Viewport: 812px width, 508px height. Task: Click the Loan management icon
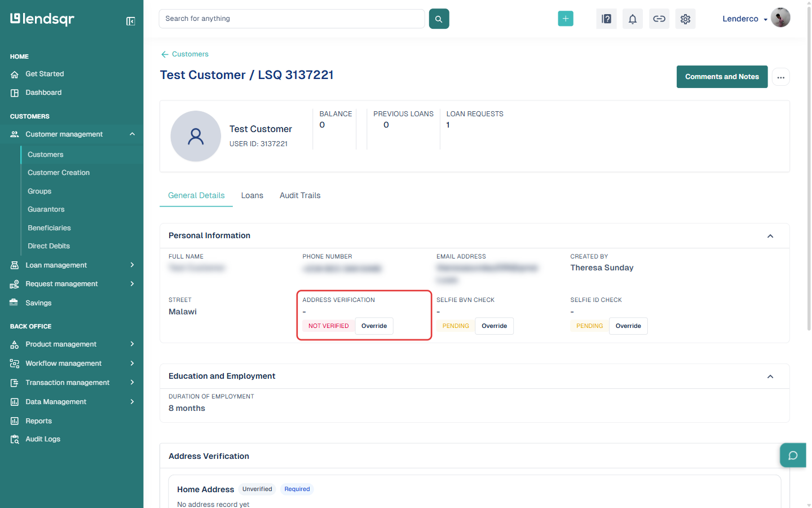(x=15, y=265)
